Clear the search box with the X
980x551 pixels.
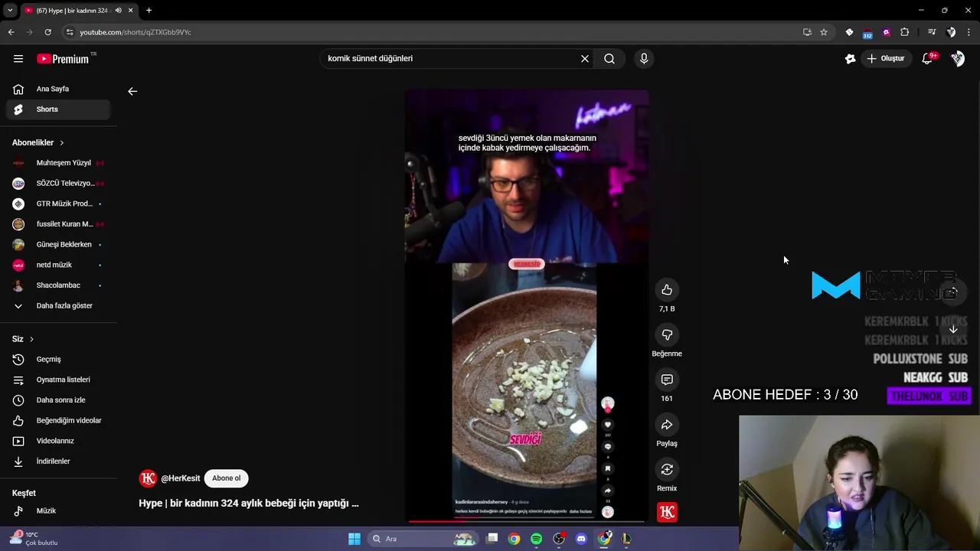585,58
